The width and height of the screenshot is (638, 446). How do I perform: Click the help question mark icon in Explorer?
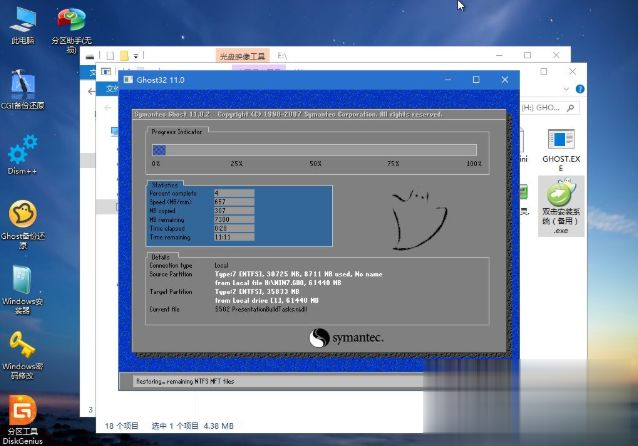[x=580, y=89]
